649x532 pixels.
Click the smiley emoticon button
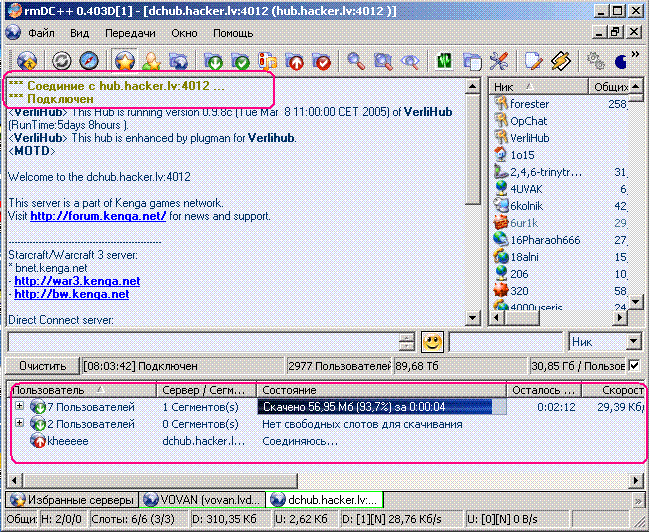point(432,342)
